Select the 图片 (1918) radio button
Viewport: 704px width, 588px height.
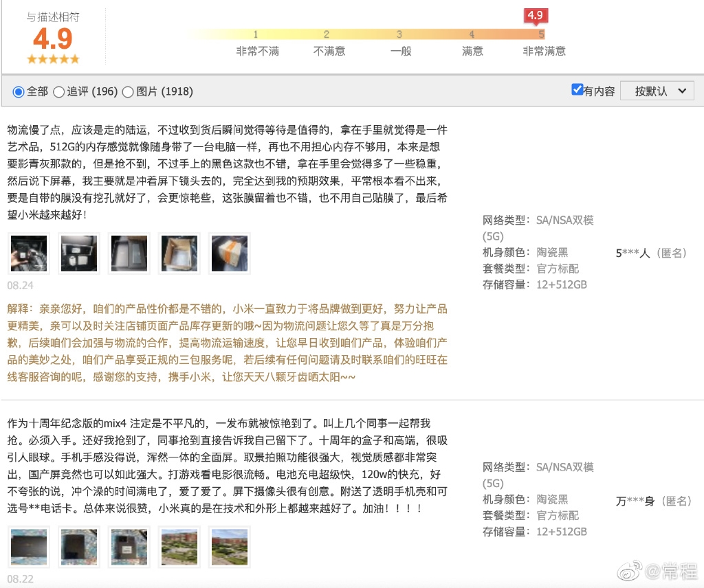coord(128,92)
